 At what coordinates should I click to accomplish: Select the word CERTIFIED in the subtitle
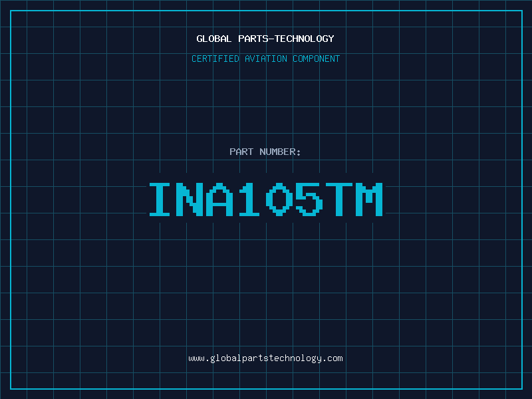click(215, 59)
